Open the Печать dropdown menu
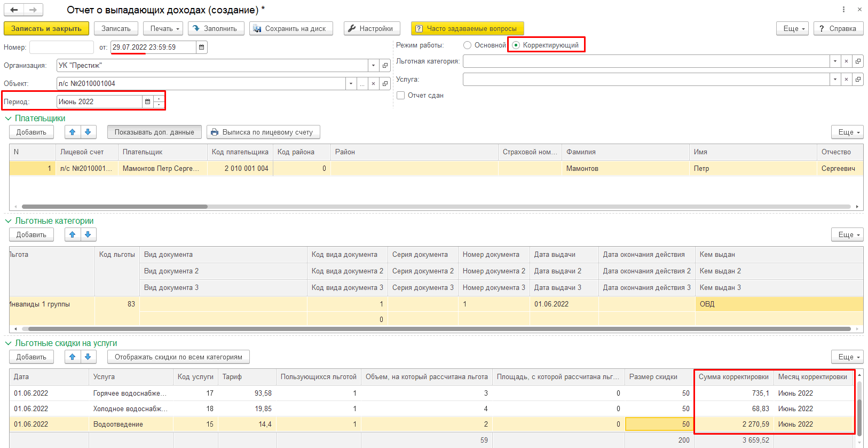 click(x=163, y=29)
